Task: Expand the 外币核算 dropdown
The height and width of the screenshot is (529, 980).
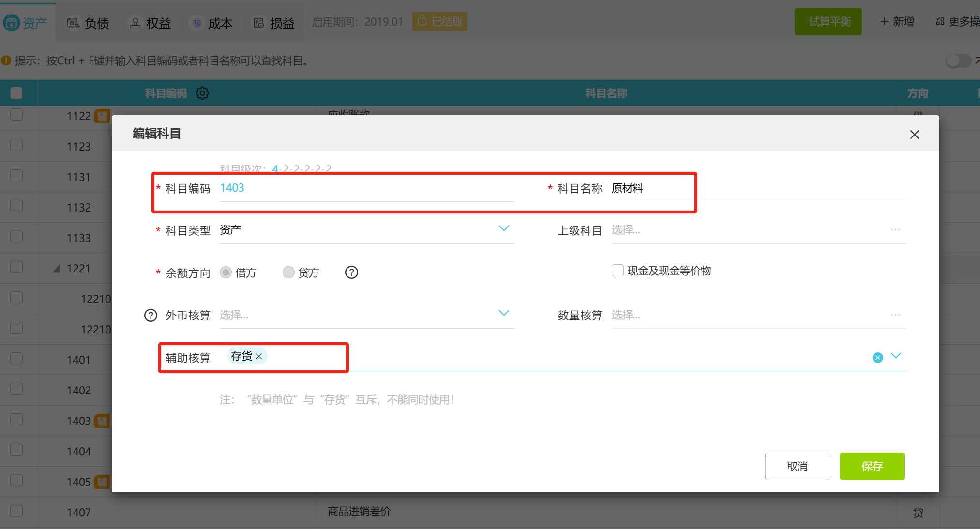Action: pos(504,313)
